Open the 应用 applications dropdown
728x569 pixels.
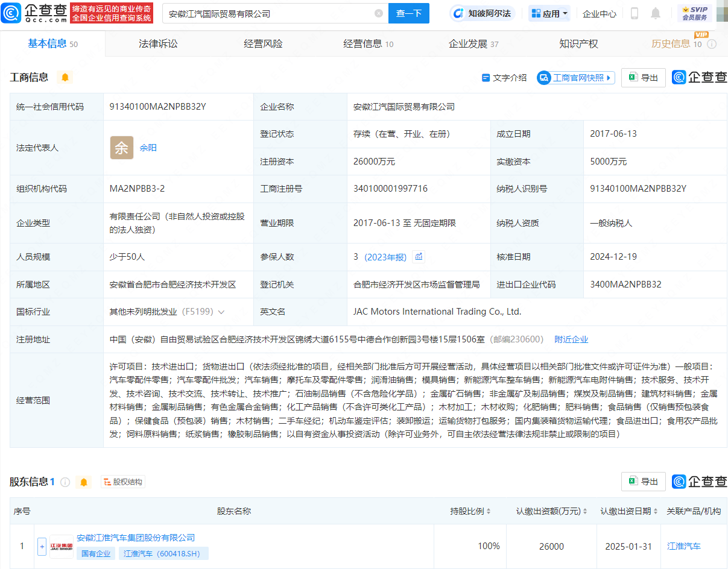[549, 13]
